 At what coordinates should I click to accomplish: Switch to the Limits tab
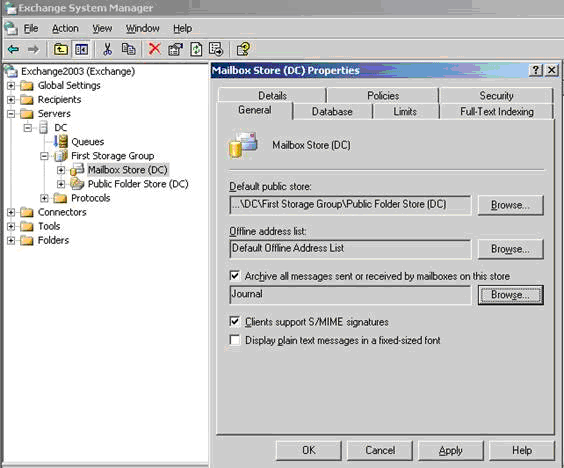(405, 112)
